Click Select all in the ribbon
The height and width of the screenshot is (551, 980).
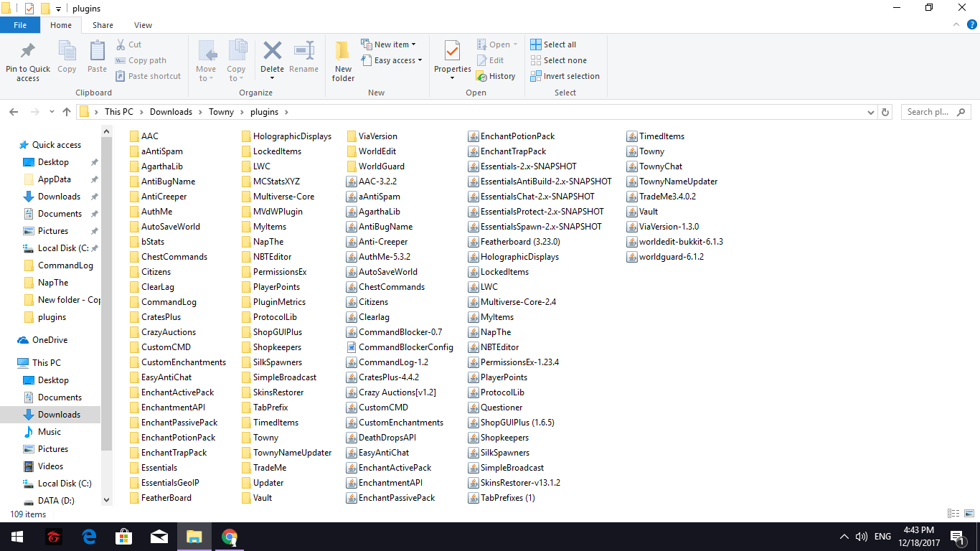(x=553, y=44)
